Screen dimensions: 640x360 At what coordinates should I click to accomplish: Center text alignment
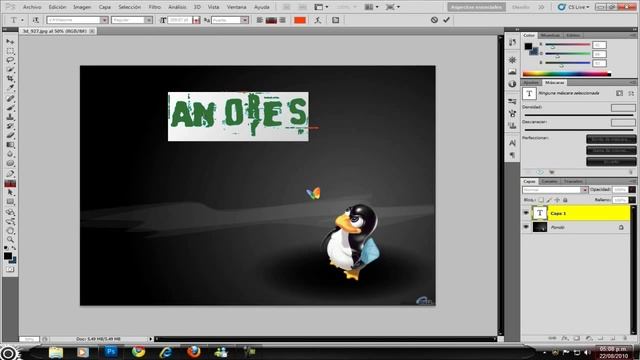tap(271, 20)
